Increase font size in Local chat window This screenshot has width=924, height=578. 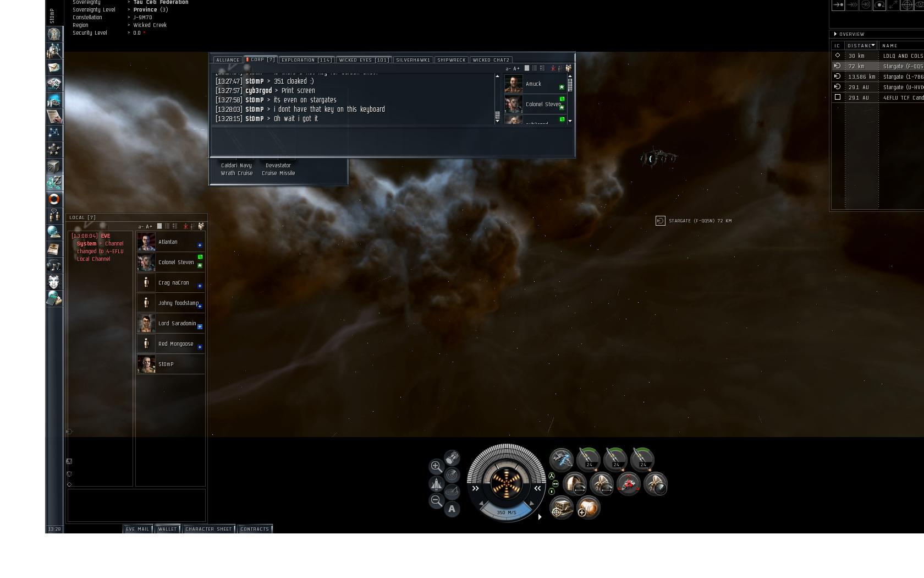[x=149, y=226]
